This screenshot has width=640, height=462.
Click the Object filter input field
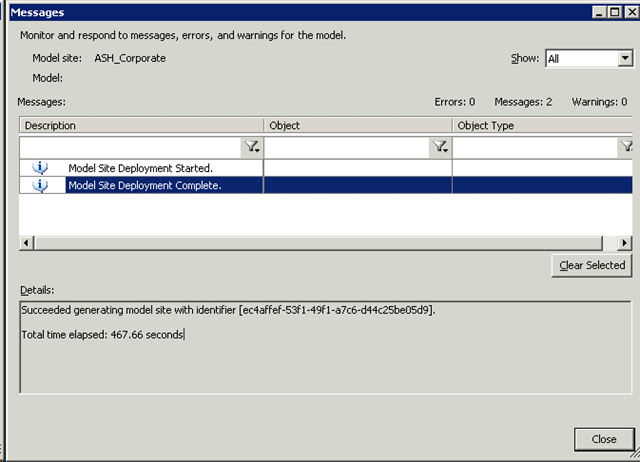(347, 147)
